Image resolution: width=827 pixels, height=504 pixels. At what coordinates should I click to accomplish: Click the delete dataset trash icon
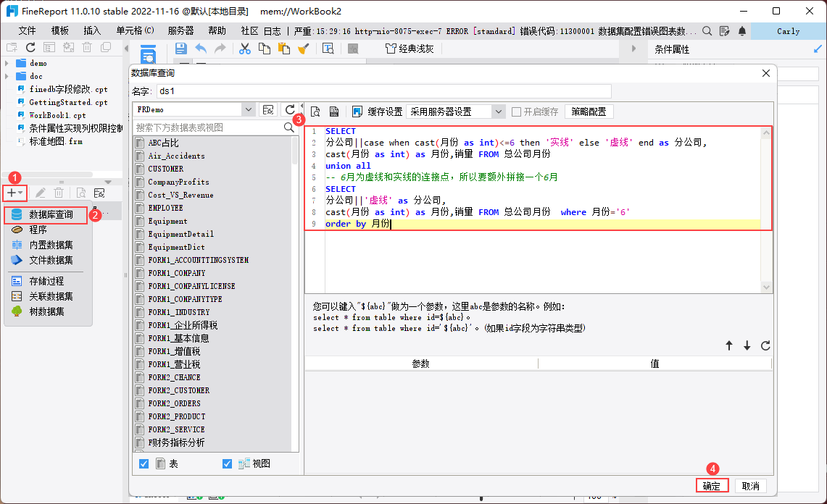pyautogui.click(x=59, y=193)
